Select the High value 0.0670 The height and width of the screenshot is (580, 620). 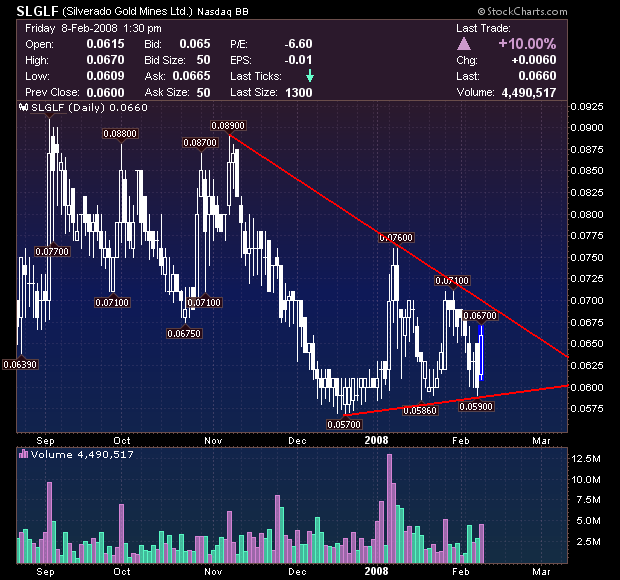coord(106,60)
